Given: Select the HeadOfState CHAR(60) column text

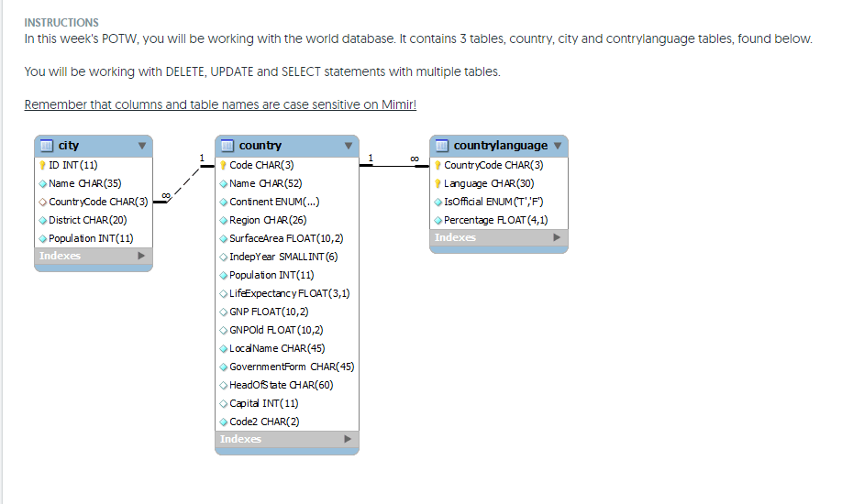Looking at the screenshot, I should [x=282, y=385].
